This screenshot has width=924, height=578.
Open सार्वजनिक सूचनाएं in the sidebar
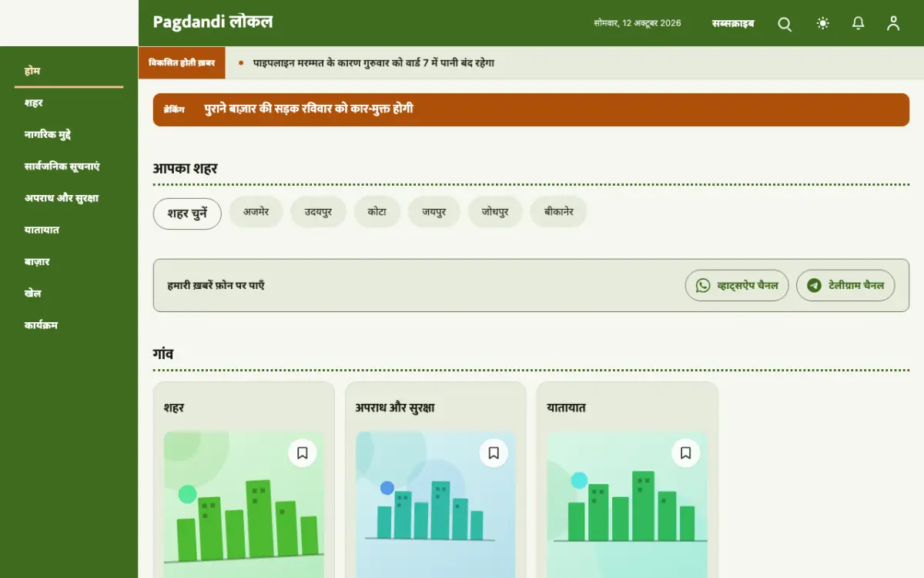click(69, 166)
